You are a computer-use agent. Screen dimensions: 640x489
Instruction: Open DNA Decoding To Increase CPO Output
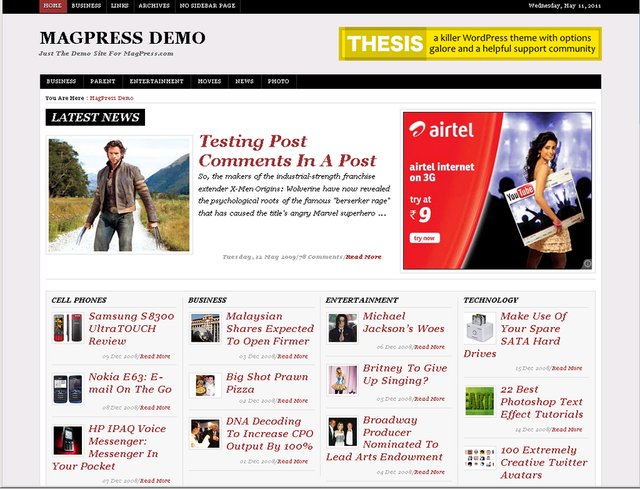(269, 433)
